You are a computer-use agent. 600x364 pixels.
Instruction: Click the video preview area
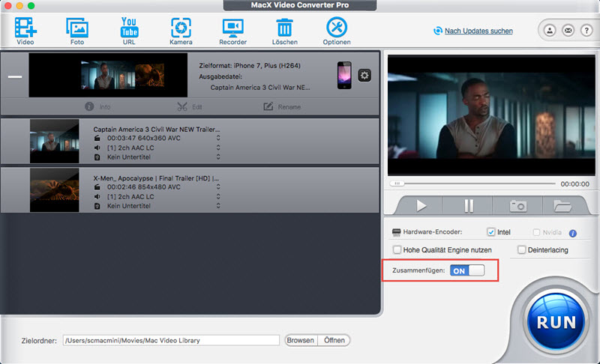491,115
